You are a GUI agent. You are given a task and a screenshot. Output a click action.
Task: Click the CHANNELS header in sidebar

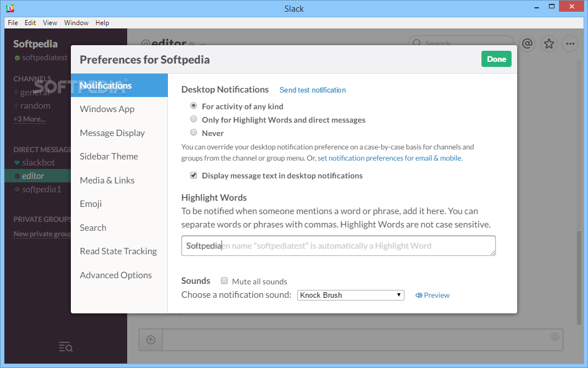coord(32,79)
